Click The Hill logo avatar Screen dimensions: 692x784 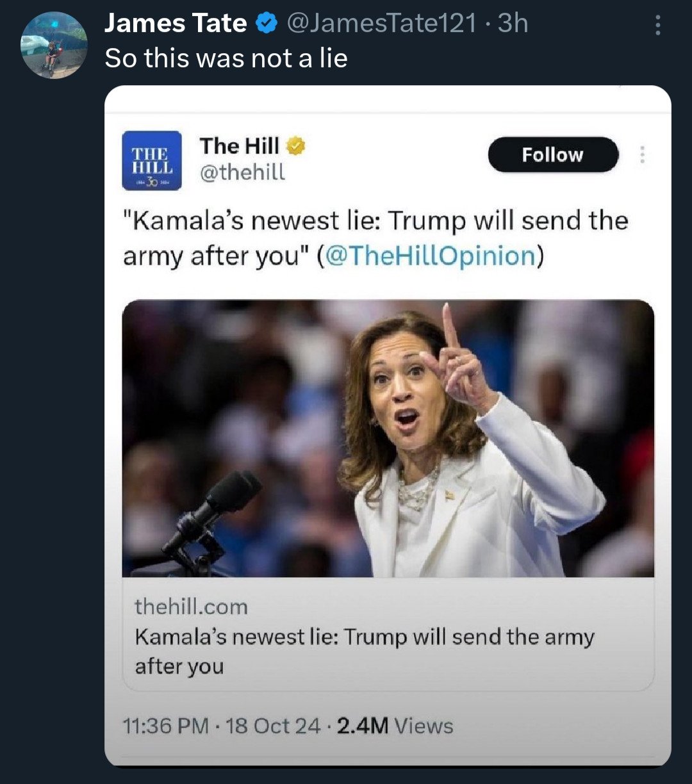point(152,160)
